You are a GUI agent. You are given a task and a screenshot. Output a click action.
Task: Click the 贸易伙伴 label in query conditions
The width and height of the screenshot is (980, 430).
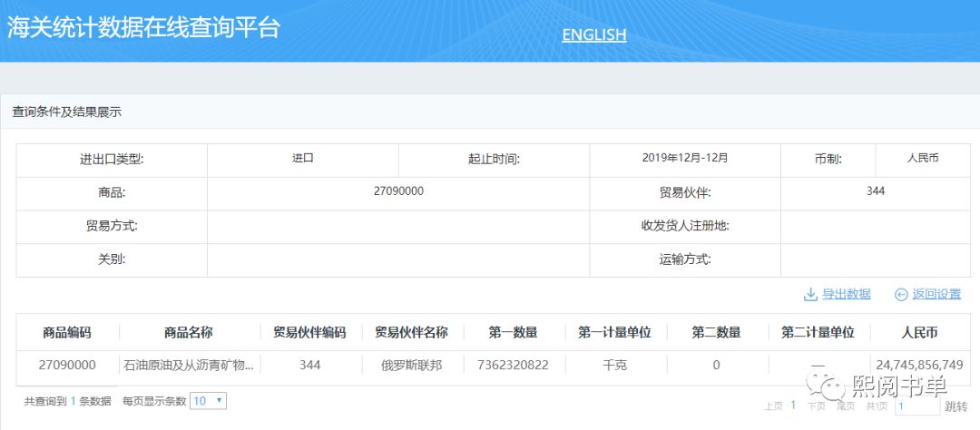[685, 192]
